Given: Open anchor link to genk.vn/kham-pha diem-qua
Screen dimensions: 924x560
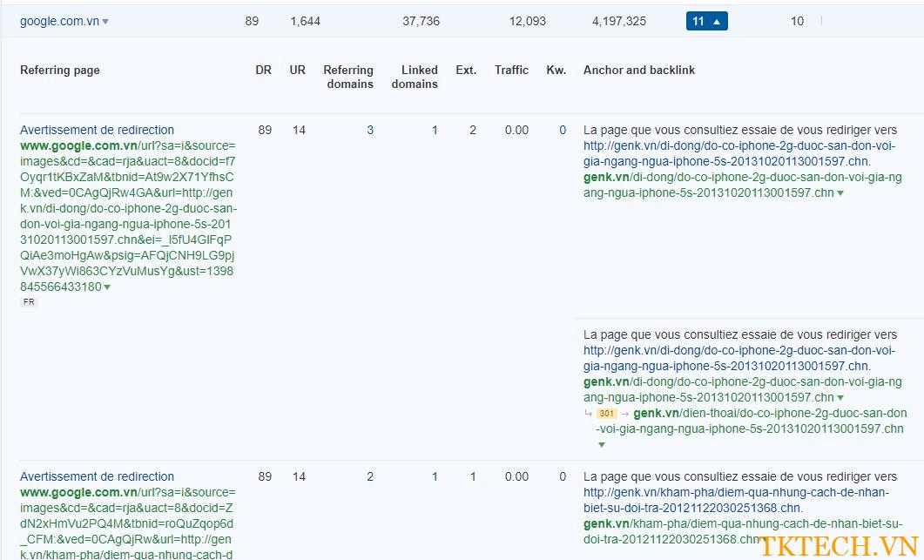Looking at the screenshot, I should coord(737,500).
